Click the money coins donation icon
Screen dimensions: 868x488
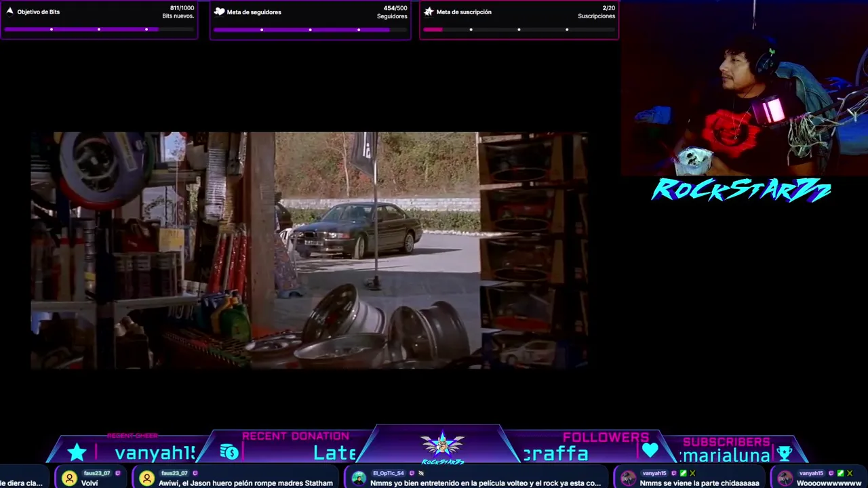click(x=229, y=452)
